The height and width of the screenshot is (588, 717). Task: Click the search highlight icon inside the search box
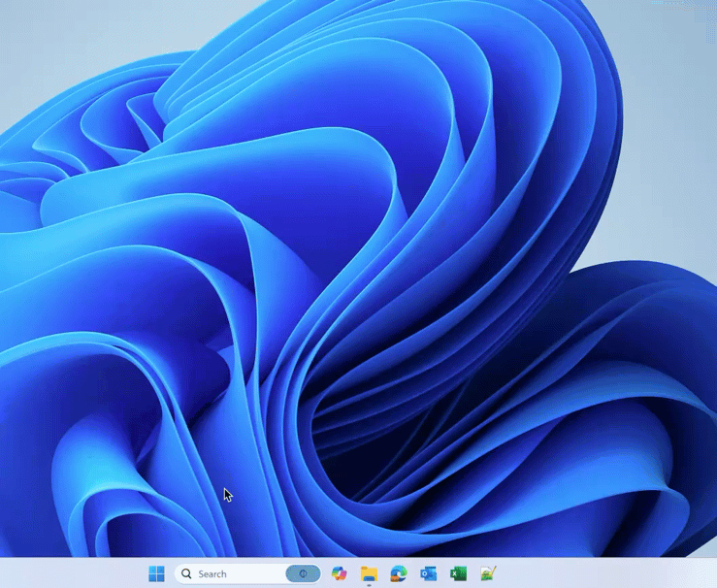tap(303, 573)
